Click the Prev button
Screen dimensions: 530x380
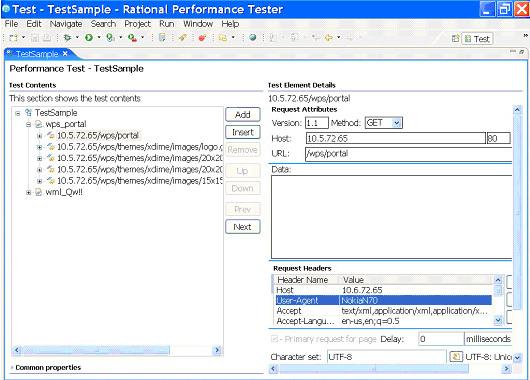(x=243, y=209)
